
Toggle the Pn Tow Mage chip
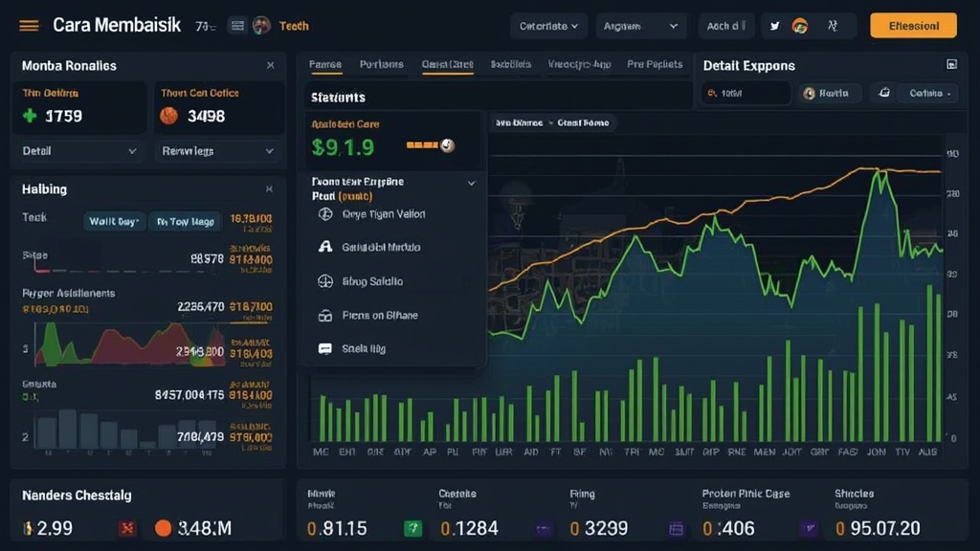pyautogui.click(x=185, y=221)
